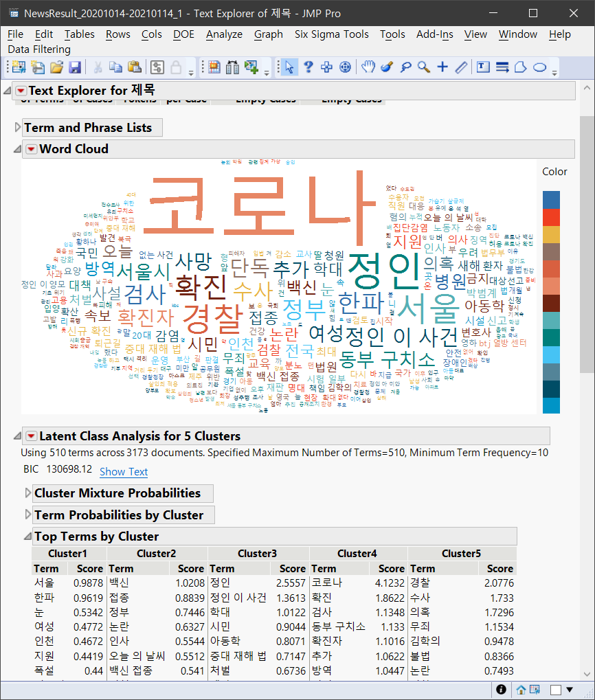Select the Magnifier zoom tool
This screenshot has width=595, height=700.
pos(424,67)
